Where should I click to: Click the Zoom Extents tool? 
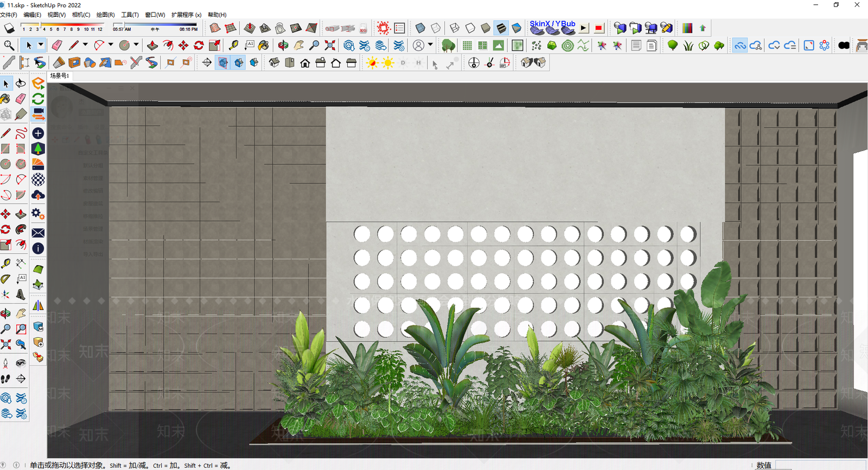(x=330, y=46)
